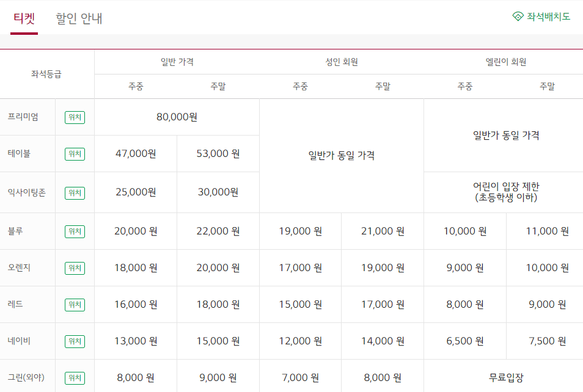Select the 80,000원 프리미엄 price cell

(x=177, y=117)
